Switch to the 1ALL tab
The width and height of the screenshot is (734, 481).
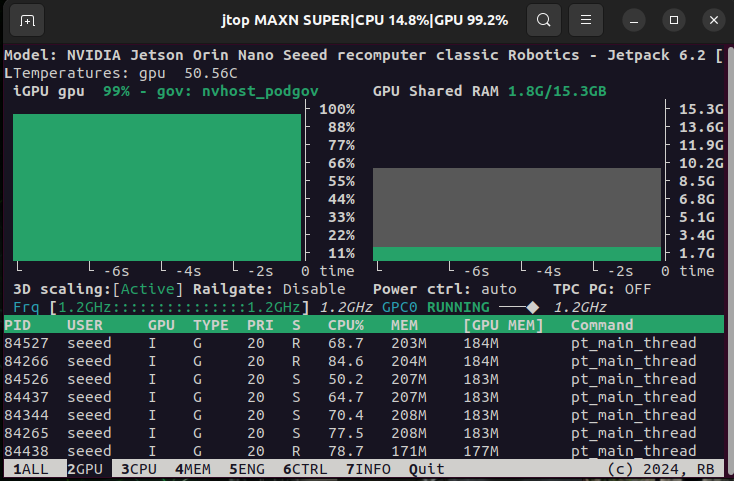[30, 468]
